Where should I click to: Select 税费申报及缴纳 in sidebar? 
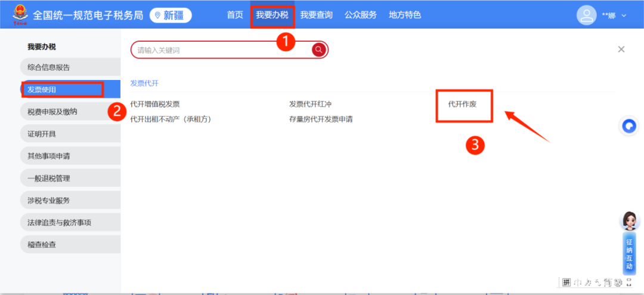click(x=70, y=112)
